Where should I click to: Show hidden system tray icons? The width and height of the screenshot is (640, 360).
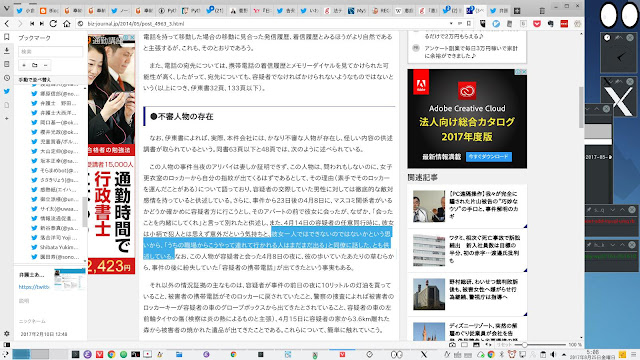click(564, 354)
